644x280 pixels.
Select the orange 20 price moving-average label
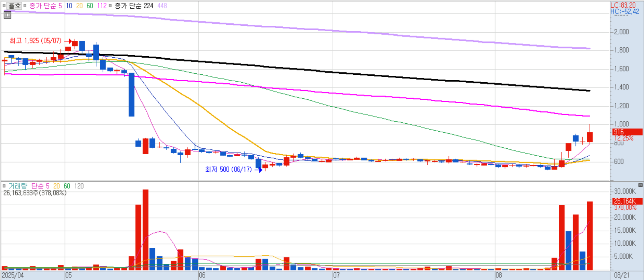79,6
